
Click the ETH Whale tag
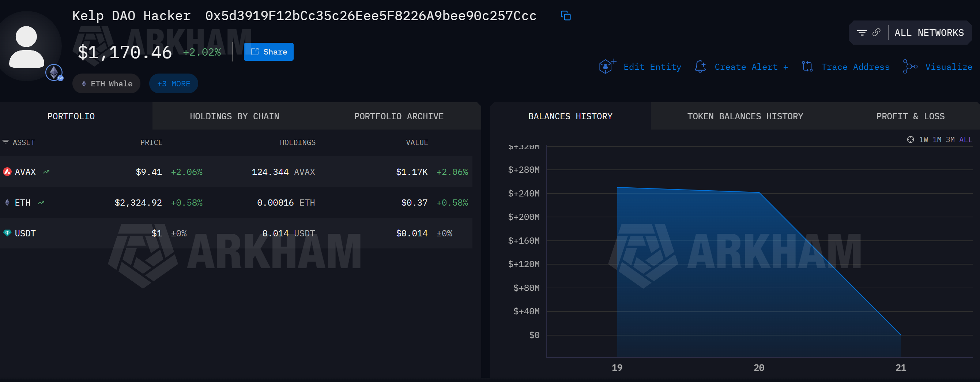coord(106,83)
